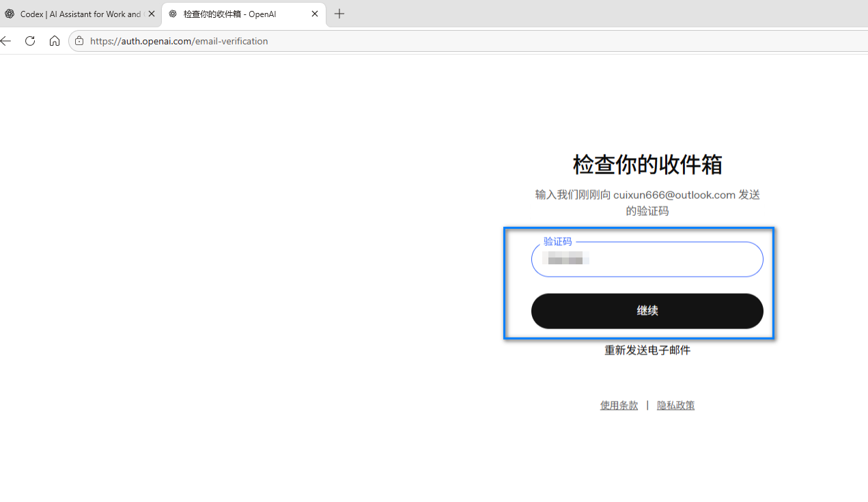Reload the page with the refresh icon
Image resolution: width=868 pixels, height=502 pixels.
(30, 41)
